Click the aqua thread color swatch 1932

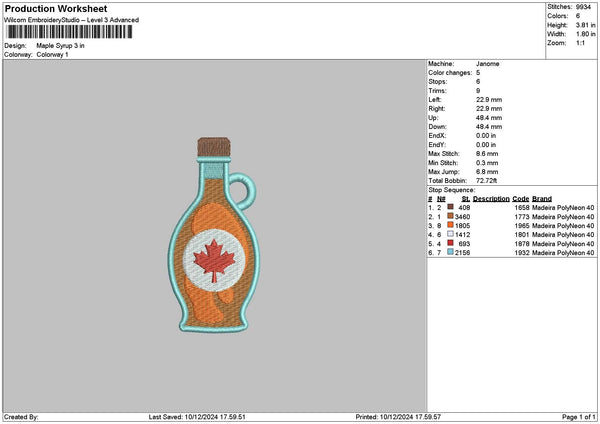click(450, 252)
